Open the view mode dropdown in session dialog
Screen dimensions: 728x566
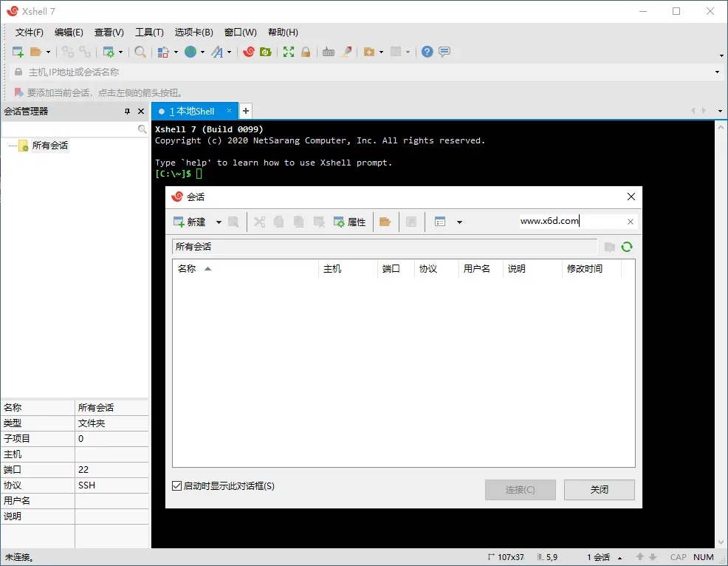[459, 222]
